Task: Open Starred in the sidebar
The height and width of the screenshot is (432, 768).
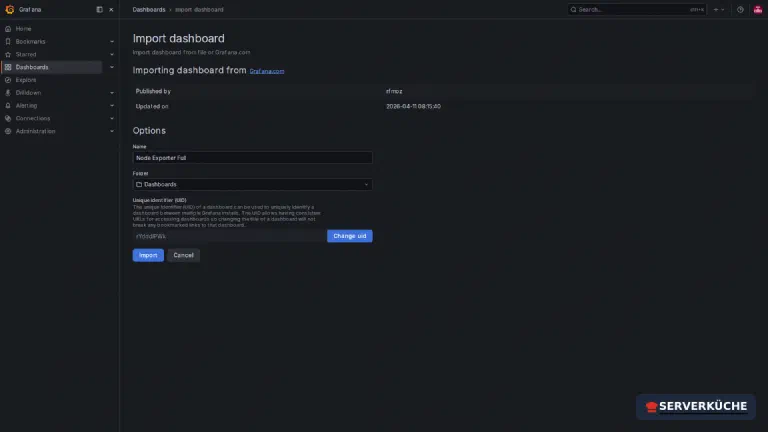Action: coord(26,54)
